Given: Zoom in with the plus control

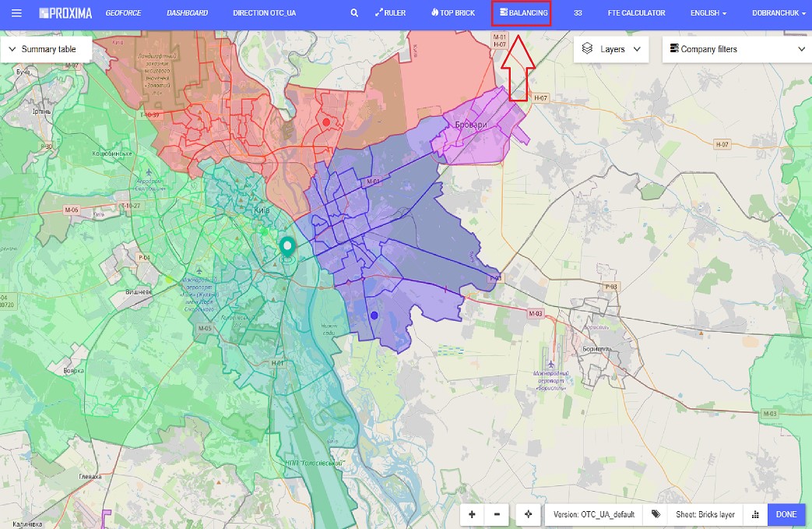Looking at the screenshot, I should (472, 514).
